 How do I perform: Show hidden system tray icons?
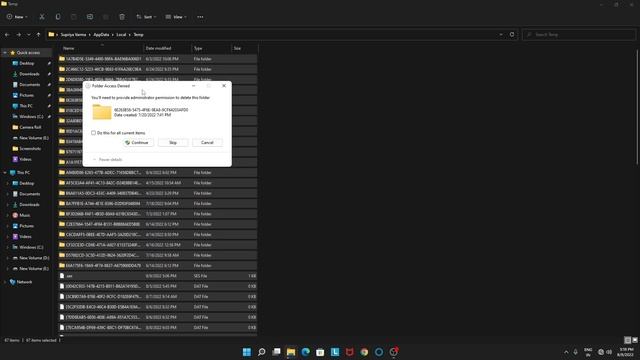(x=566, y=352)
